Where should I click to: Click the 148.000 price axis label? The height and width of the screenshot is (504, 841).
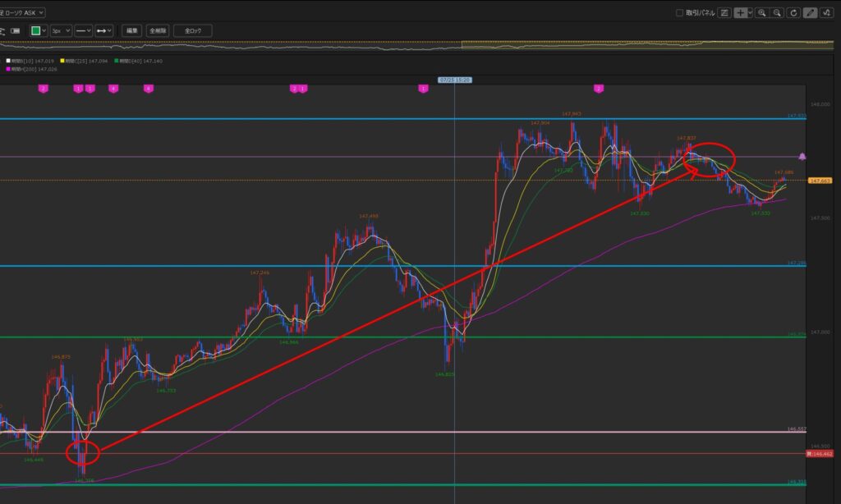[x=820, y=104]
